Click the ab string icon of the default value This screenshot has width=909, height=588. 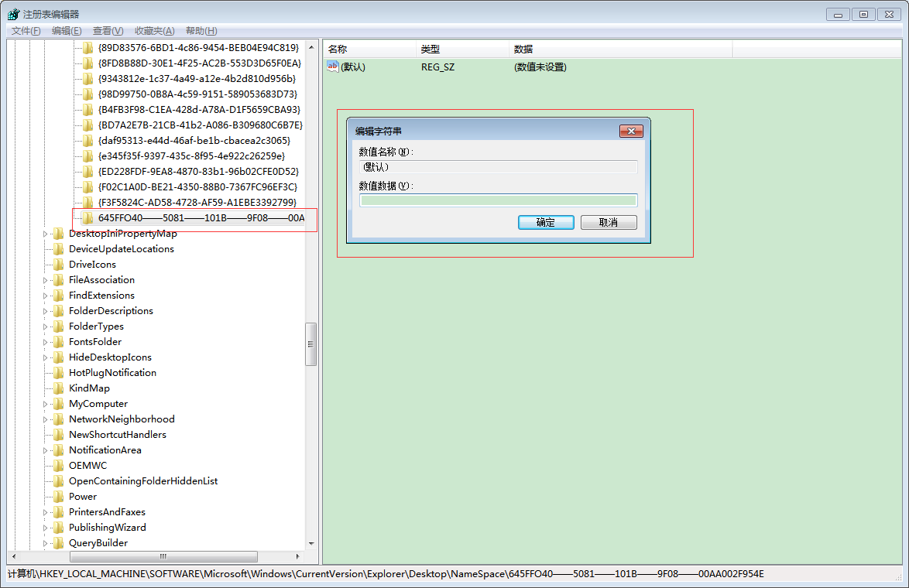(x=333, y=67)
